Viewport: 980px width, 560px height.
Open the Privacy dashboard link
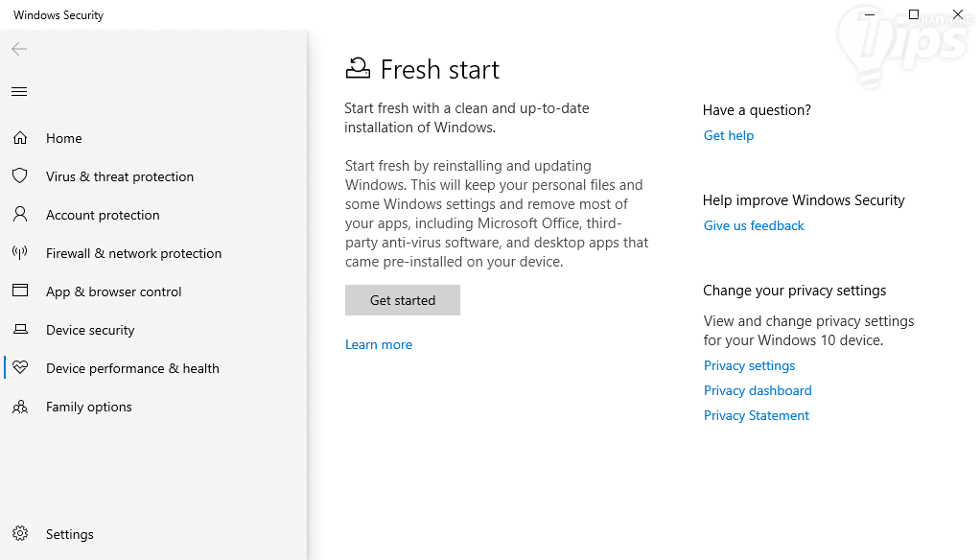coord(758,391)
